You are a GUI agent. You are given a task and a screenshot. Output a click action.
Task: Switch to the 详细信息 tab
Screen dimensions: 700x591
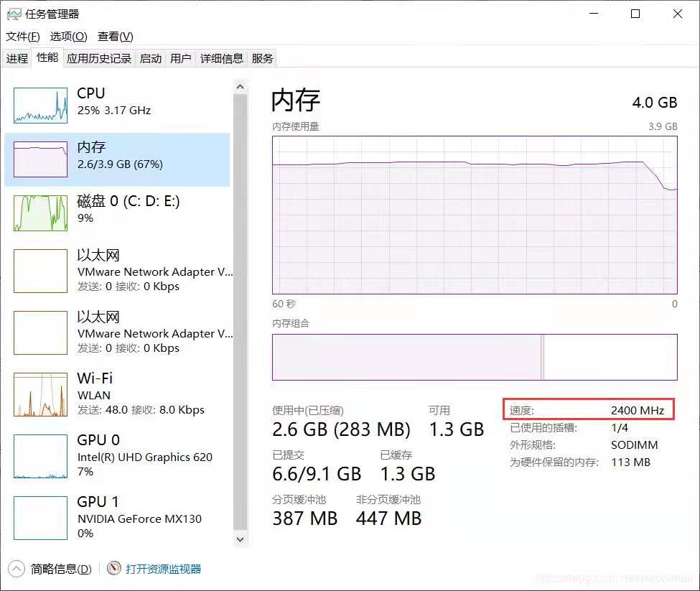[x=222, y=59]
